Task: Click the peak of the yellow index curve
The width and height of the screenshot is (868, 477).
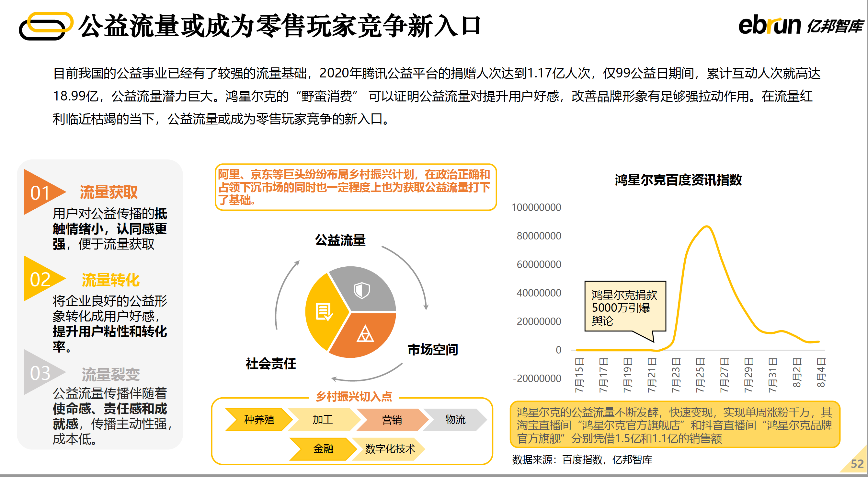Action: click(x=707, y=227)
